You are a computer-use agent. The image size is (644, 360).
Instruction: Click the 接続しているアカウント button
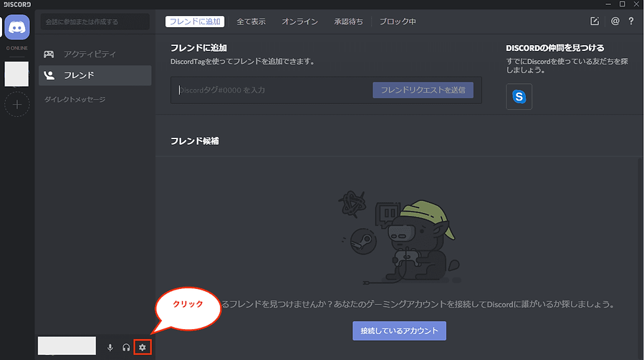coord(399,331)
